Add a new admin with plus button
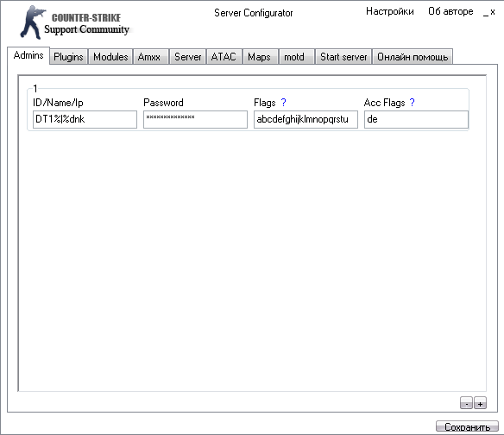This screenshot has width=504, height=435. [x=480, y=403]
